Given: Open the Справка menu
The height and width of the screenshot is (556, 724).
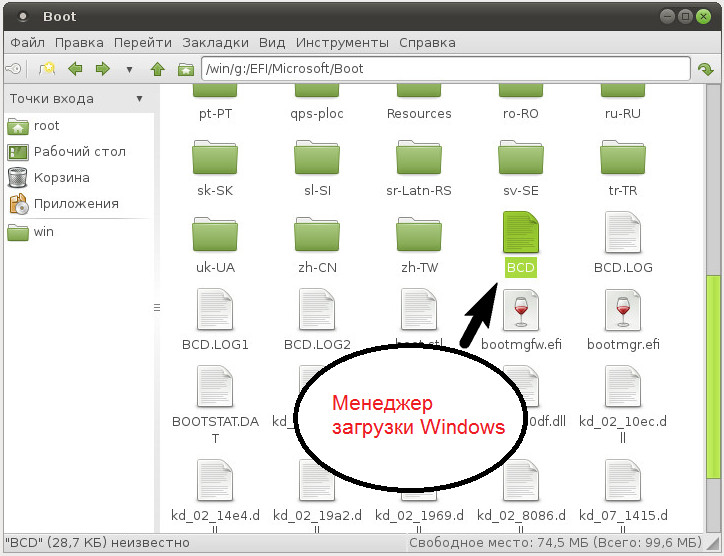Looking at the screenshot, I should click(427, 42).
